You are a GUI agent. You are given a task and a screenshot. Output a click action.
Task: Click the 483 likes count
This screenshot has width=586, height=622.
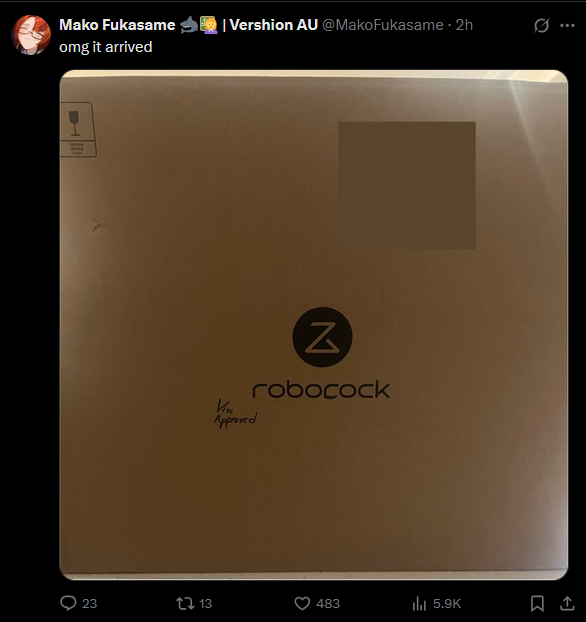coord(328,604)
